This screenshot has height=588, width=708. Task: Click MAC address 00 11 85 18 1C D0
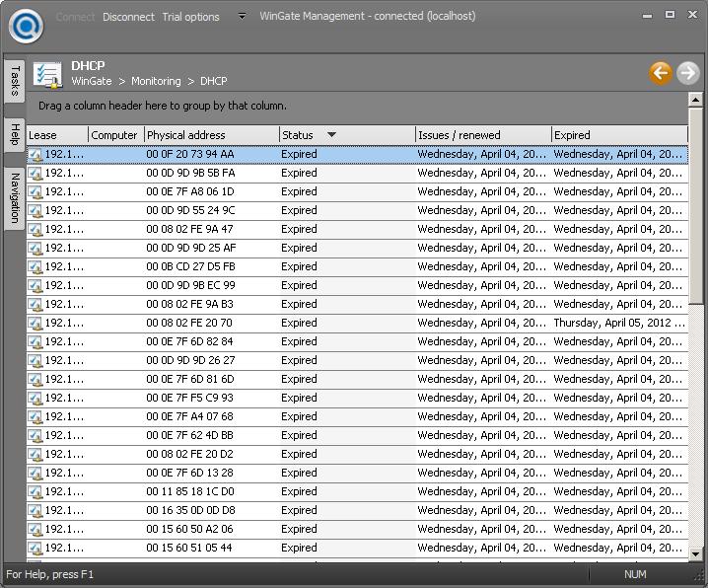pyautogui.click(x=190, y=491)
